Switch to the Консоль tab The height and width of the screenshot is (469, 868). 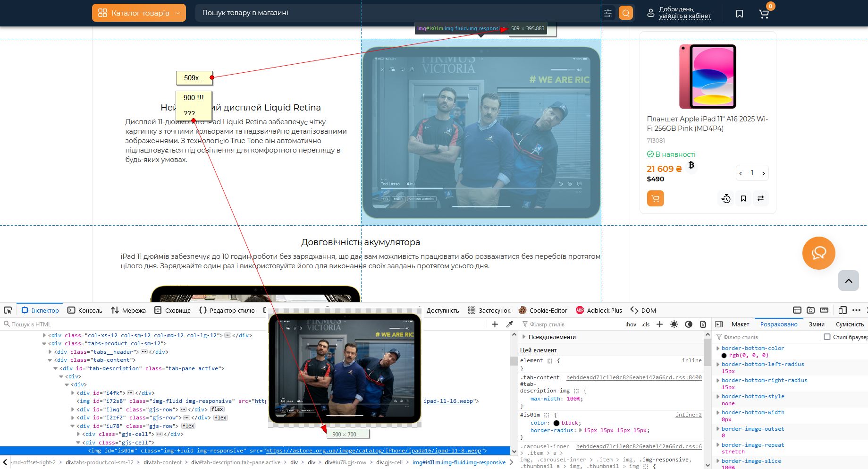85,310
